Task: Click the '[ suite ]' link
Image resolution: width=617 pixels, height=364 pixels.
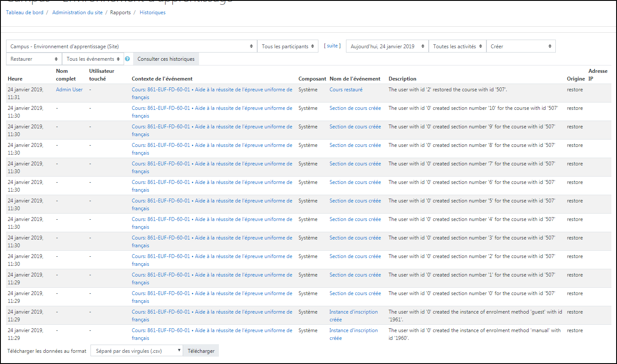Action: (x=332, y=46)
